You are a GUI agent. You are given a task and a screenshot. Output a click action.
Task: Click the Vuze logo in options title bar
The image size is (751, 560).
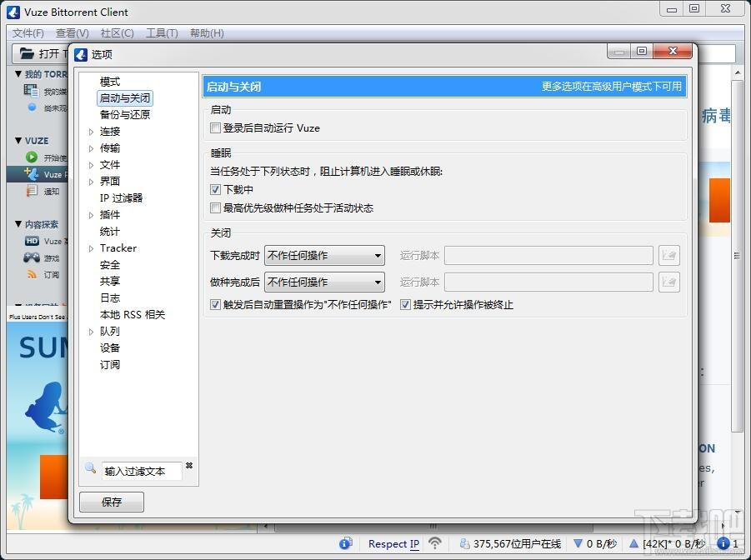point(81,55)
